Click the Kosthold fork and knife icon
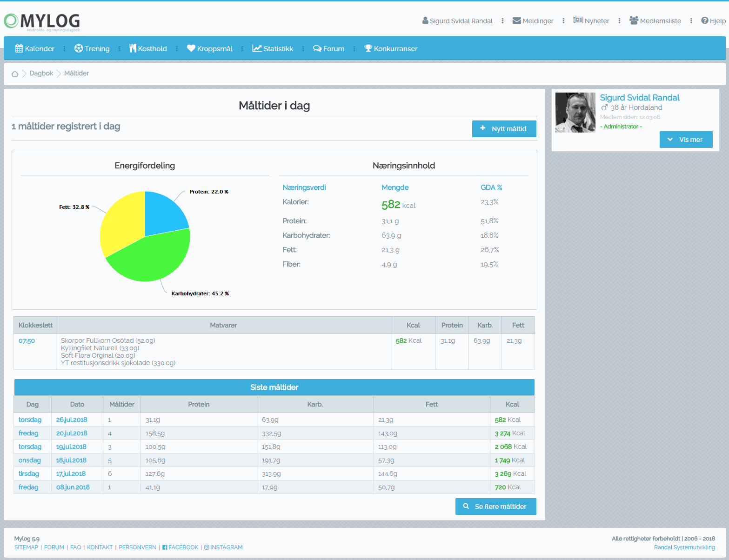 (133, 48)
